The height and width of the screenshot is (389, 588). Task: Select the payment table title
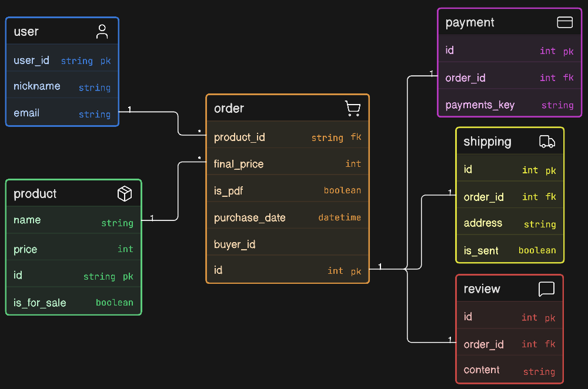pos(469,22)
